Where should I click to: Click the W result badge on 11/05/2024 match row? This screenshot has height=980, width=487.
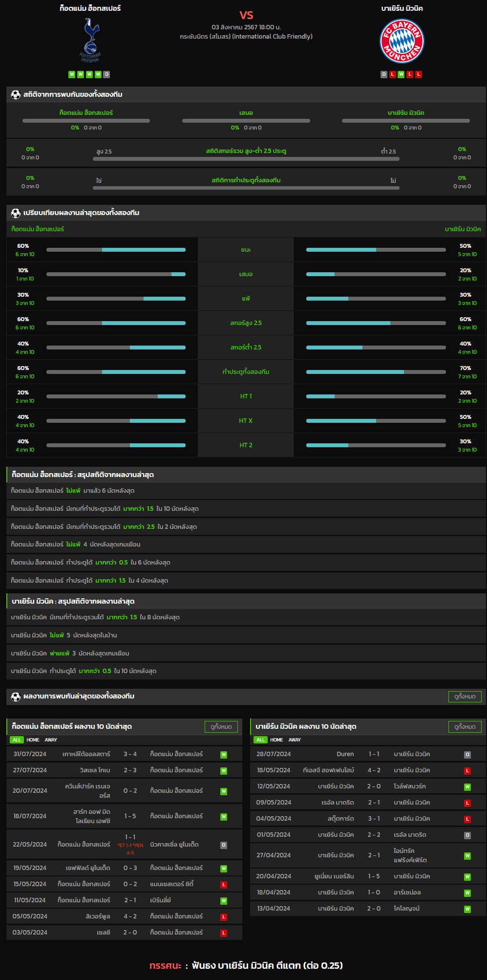coord(224,901)
